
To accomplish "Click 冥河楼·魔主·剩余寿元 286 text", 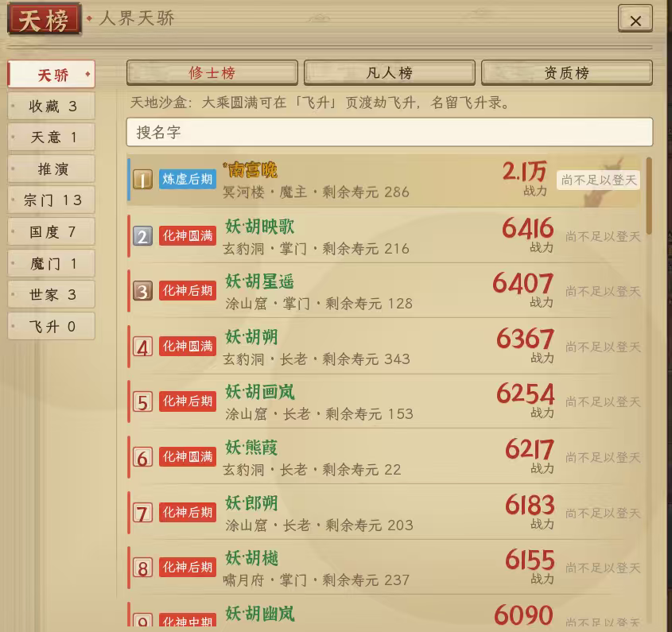I will click(317, 192).
